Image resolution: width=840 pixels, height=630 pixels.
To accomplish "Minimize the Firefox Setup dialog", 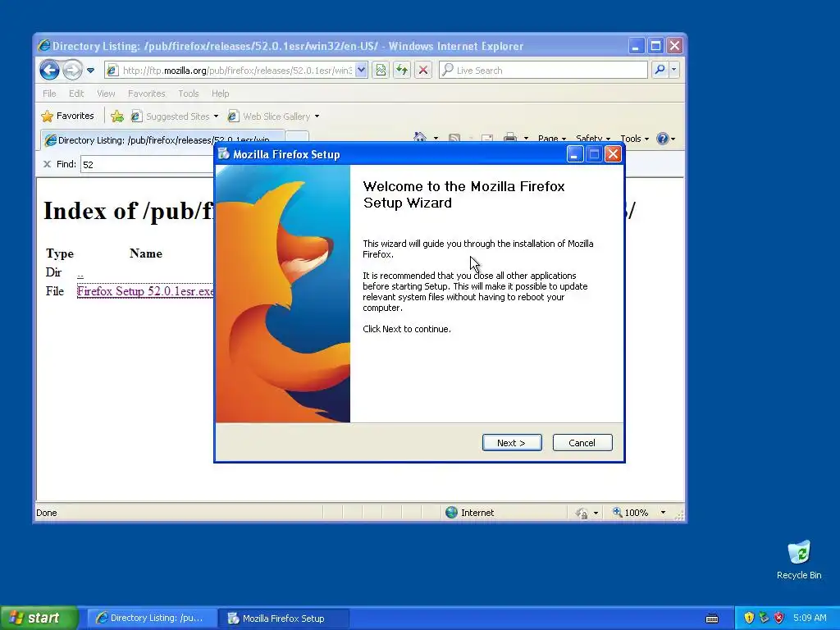I will point(574,154).
